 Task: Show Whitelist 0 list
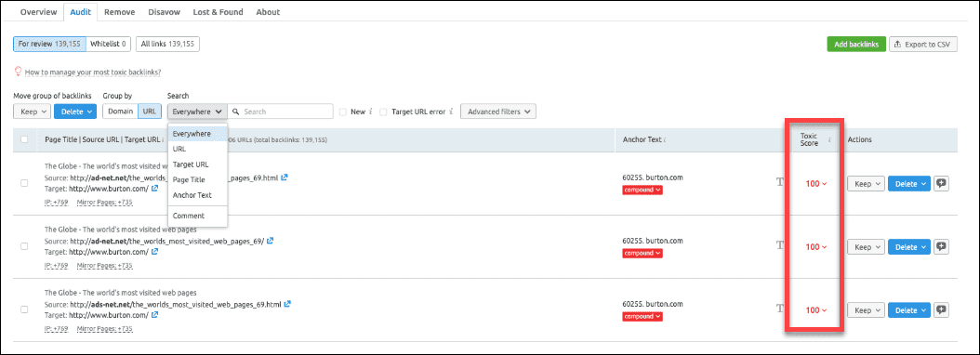tap(108, 44)
